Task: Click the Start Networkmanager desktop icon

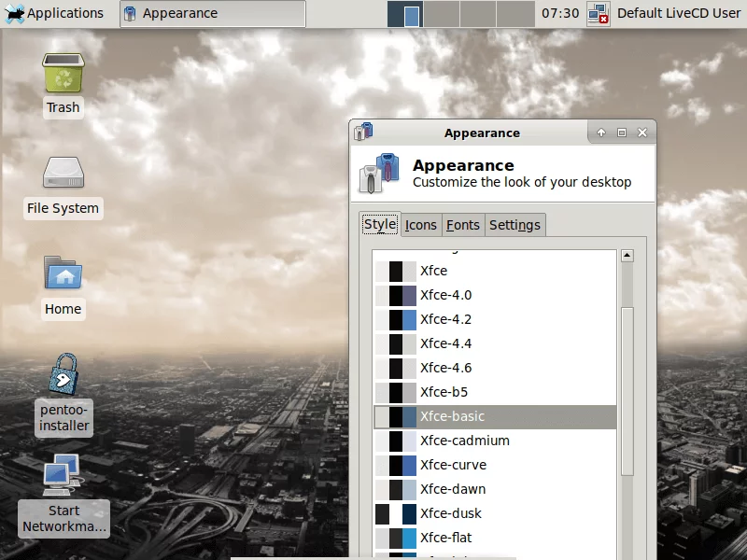Action: [x=63, y=476]
